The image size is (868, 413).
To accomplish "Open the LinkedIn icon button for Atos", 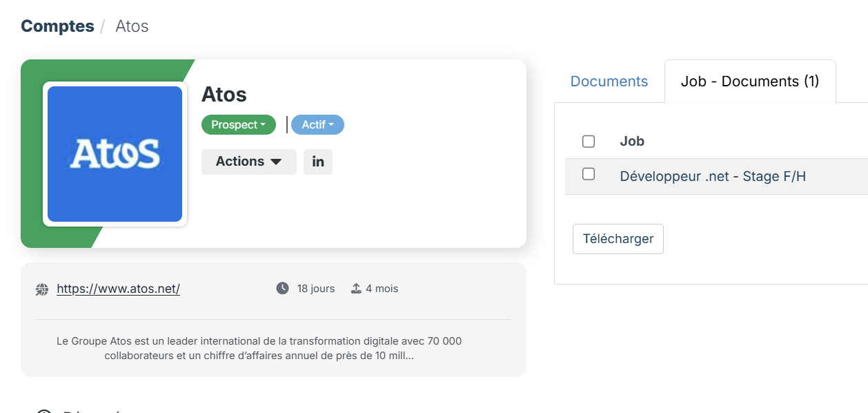I will (x=318, y=162).
